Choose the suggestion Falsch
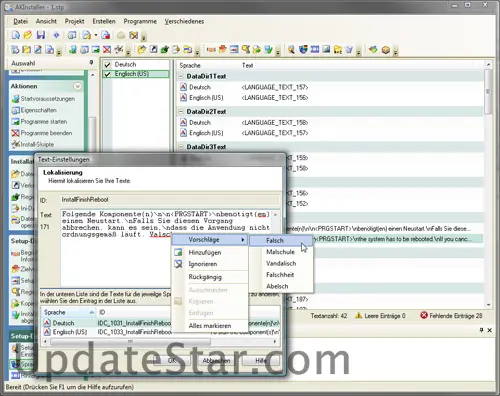This screenshot has width=500, height=396. 281,240
